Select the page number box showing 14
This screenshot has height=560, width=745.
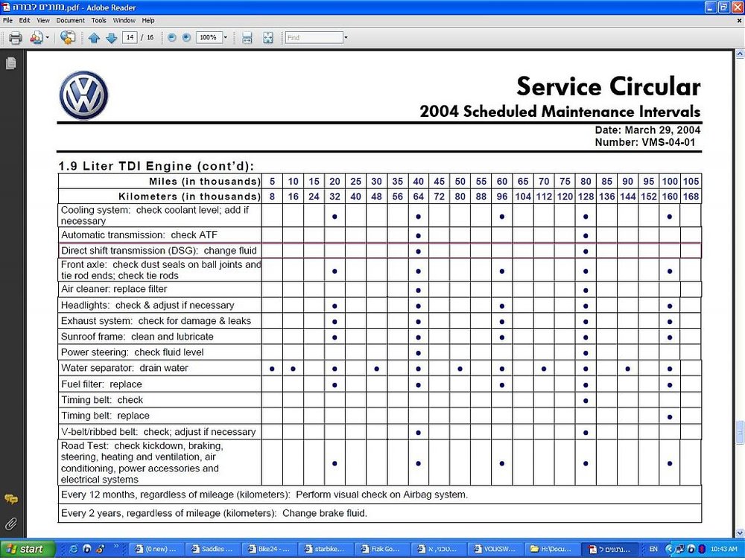tap(130, 37)
